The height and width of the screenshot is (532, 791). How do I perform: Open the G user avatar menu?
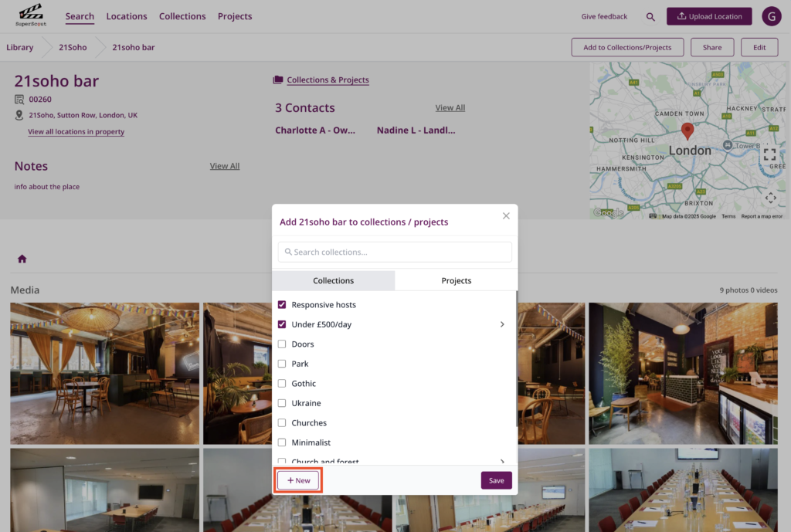(772, 16)
